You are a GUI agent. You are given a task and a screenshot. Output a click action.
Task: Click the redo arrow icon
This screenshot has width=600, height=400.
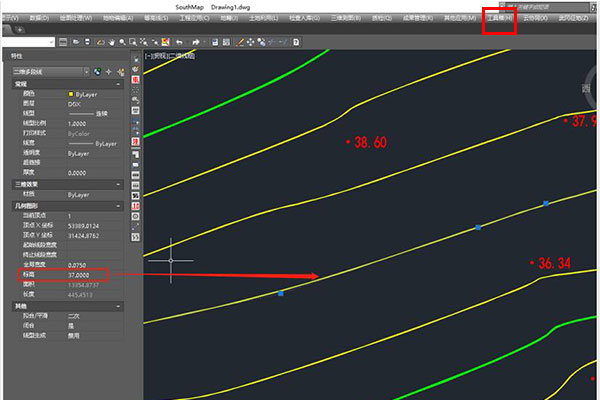(x=194, y=42)
